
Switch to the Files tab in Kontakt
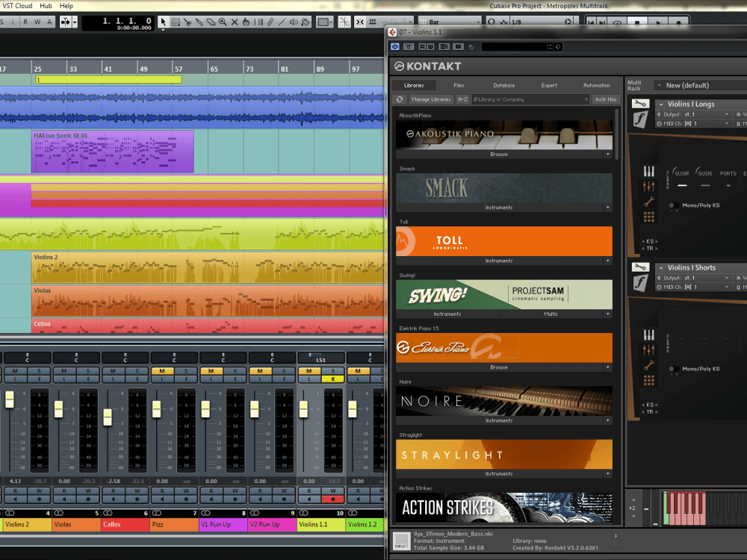coord(459,85)
